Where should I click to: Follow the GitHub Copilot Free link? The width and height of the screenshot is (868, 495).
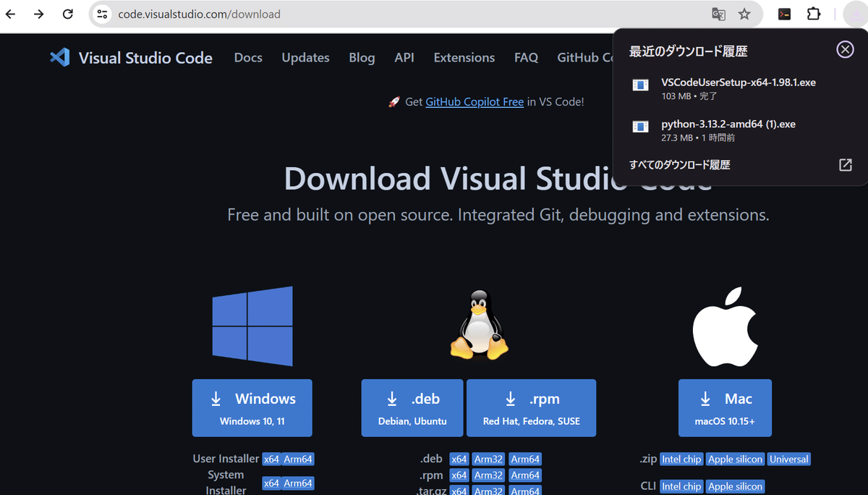point(475,102)
